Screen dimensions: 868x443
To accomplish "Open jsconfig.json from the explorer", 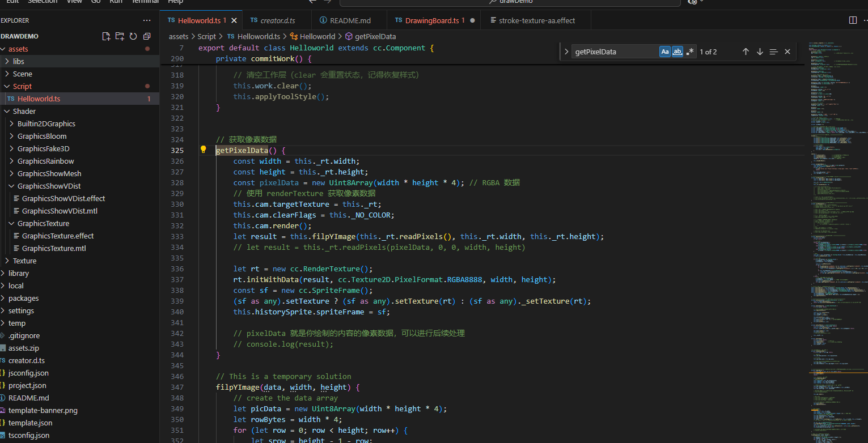I will click(x=79, y=373).
